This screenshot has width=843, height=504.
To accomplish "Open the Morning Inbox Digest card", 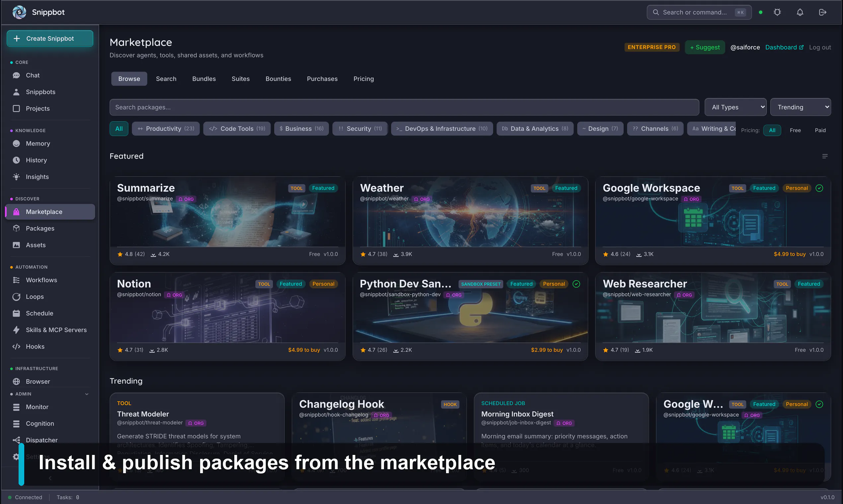I will pyautogui.click(x=561, y=437).
